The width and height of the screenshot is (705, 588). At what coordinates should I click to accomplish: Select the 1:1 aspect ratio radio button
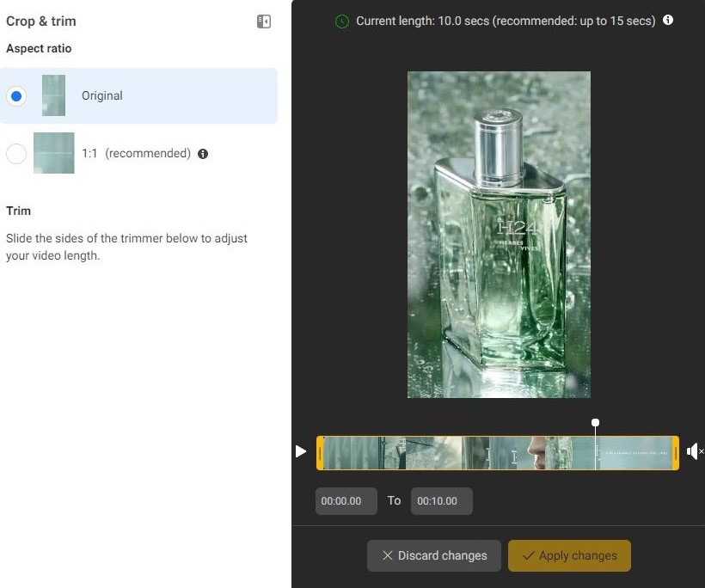click(x=16, y=153)
